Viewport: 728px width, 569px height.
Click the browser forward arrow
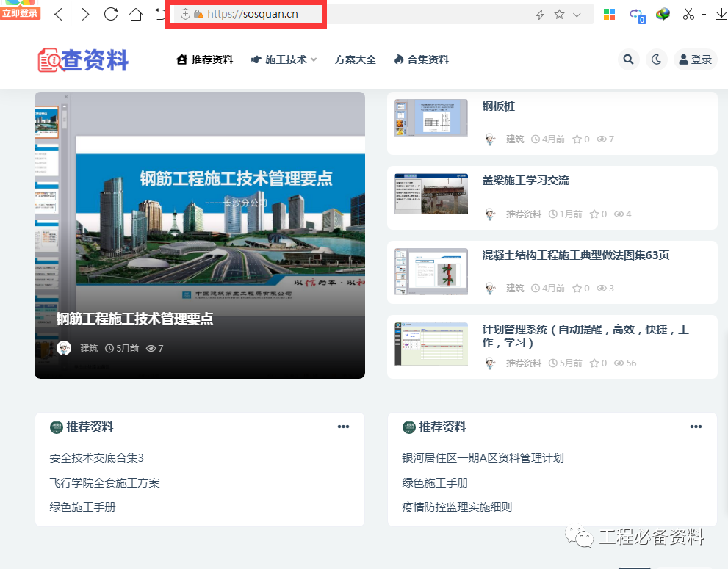(x=85, y=14)
